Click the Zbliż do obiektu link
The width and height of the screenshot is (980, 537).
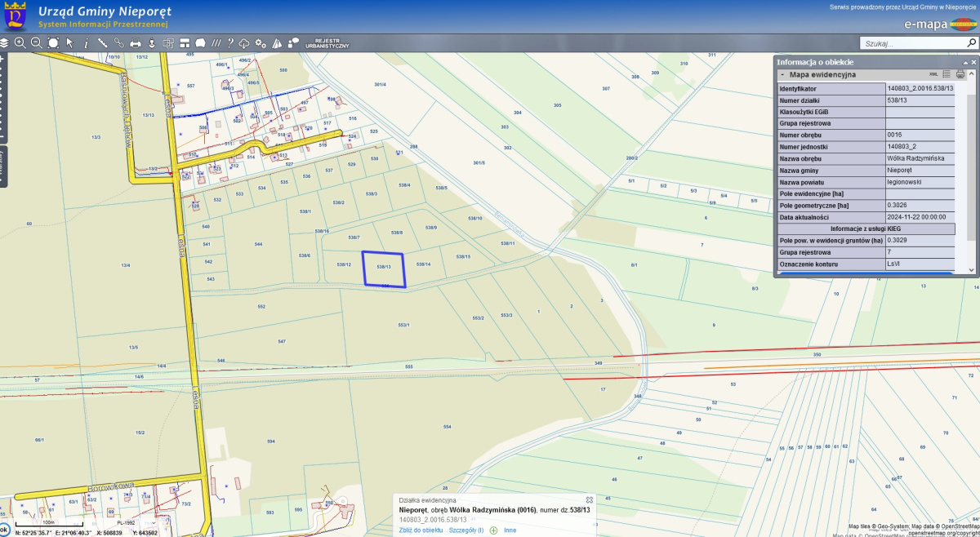421,530
